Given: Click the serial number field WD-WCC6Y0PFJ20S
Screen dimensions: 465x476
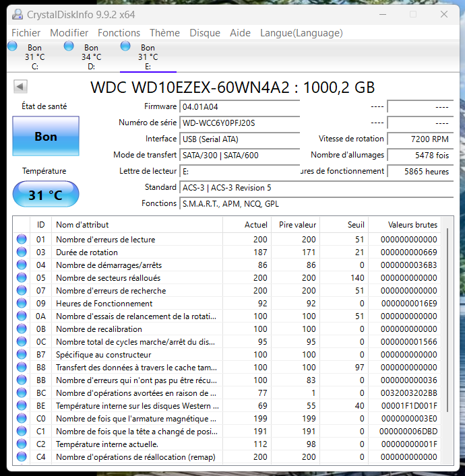Looking at the screenshot, I should [x=239, y=123].
